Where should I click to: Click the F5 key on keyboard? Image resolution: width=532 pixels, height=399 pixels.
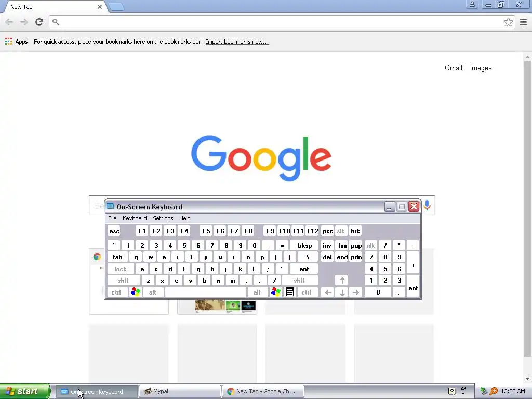pos(206,231)
